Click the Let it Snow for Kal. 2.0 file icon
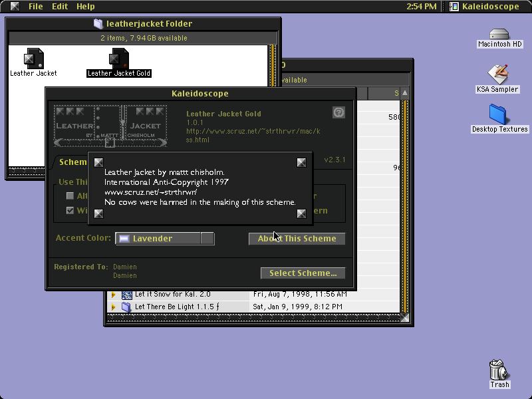The width and height of the screenshot is (532, 399). coord(126,295)
